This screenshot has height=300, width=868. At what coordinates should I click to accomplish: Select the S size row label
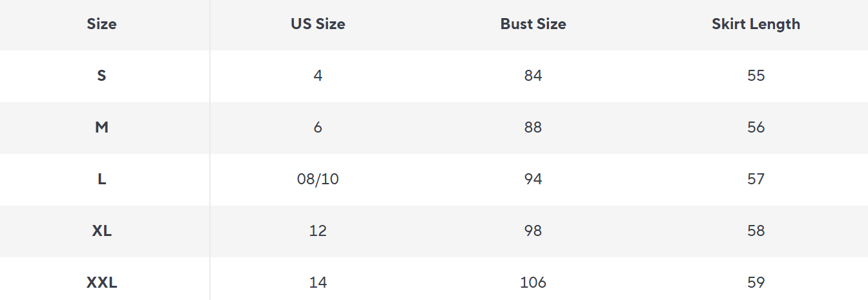101,76
